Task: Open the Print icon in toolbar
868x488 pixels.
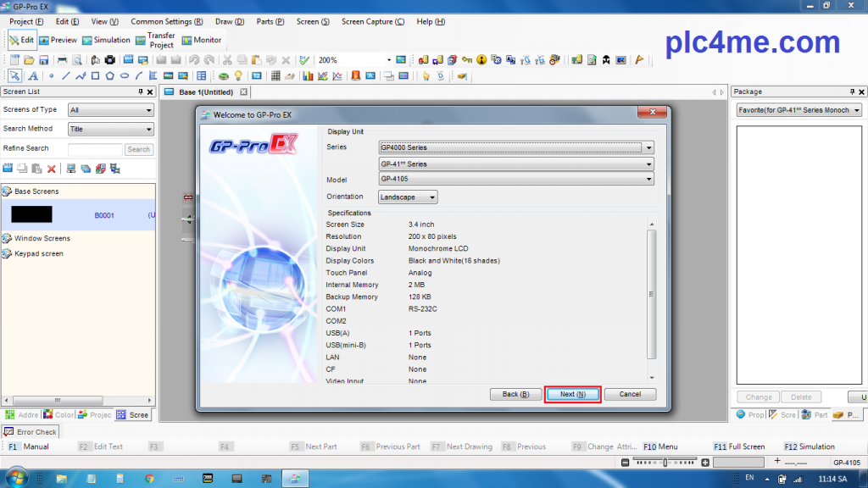Action: pos(62,60)
